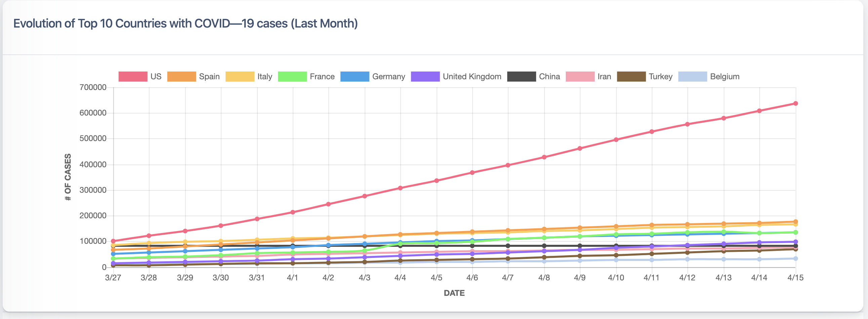868x319 pixels.
Task: Click the Belgium legend label text
Action: 724,76
